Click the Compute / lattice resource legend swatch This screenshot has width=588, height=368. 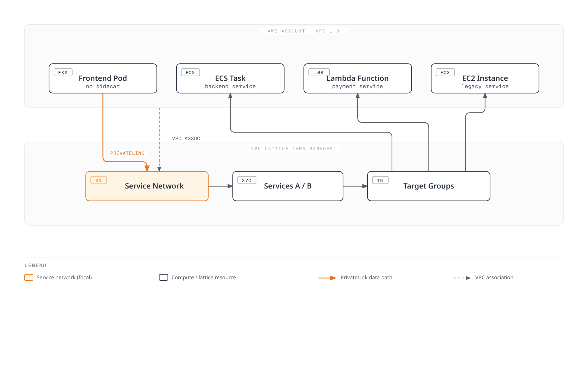click(x=163, y=278)
